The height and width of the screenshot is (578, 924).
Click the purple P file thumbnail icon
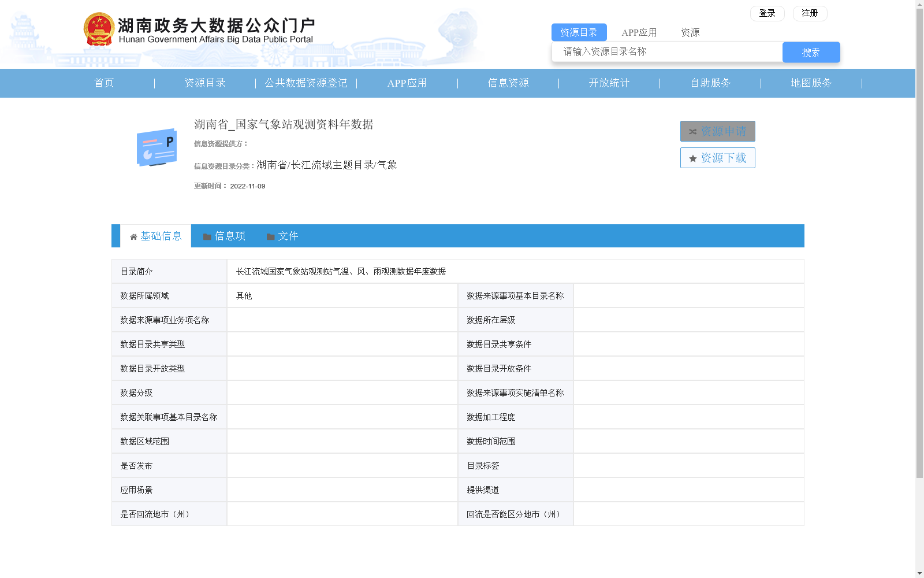click(157, 148)
